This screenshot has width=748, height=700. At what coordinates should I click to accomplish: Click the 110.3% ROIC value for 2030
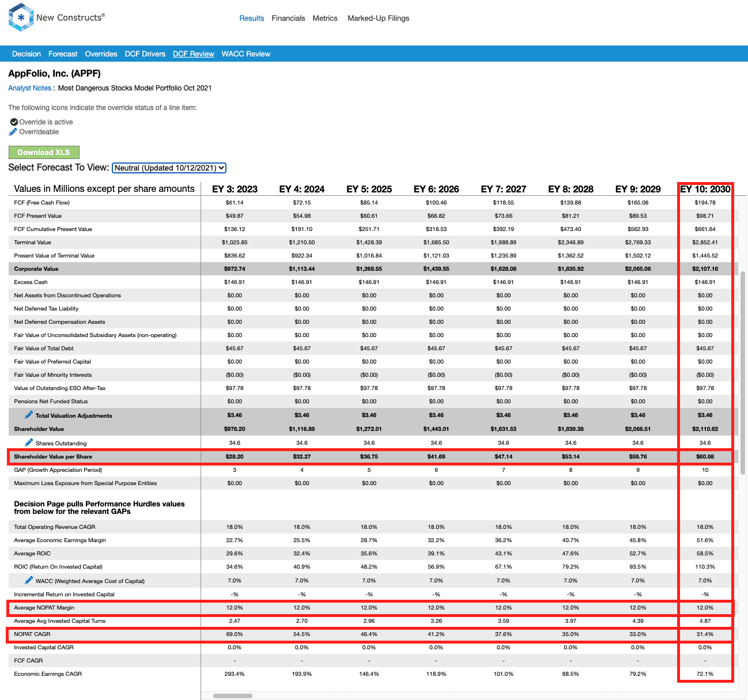(705, 567)
